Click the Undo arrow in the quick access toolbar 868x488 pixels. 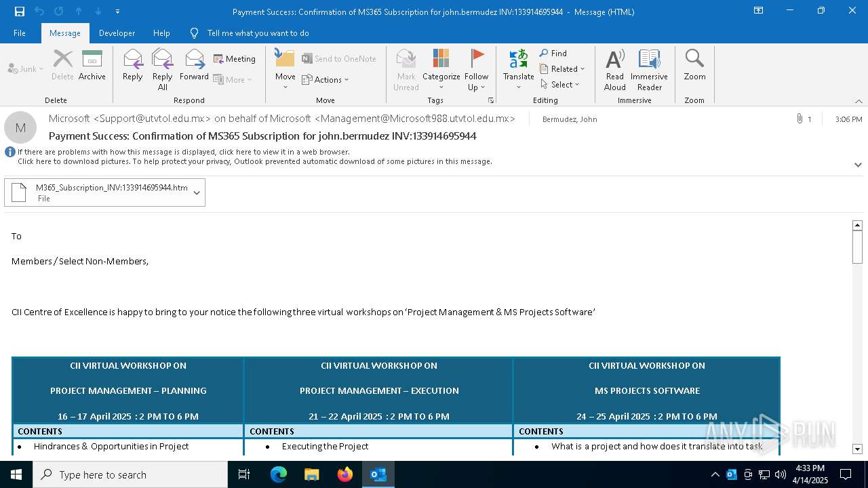click(39, 11)
